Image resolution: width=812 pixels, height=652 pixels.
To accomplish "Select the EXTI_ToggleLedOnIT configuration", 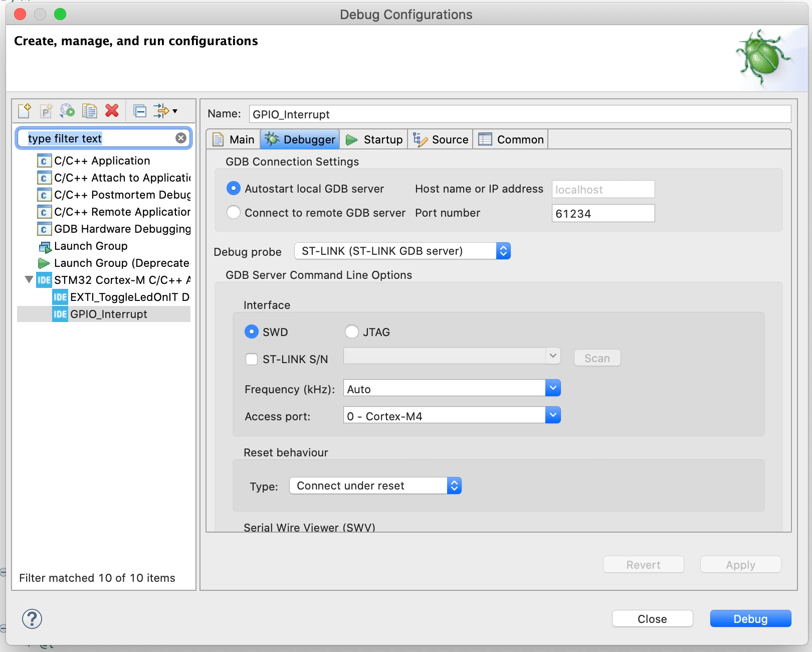I will (121, 297).
